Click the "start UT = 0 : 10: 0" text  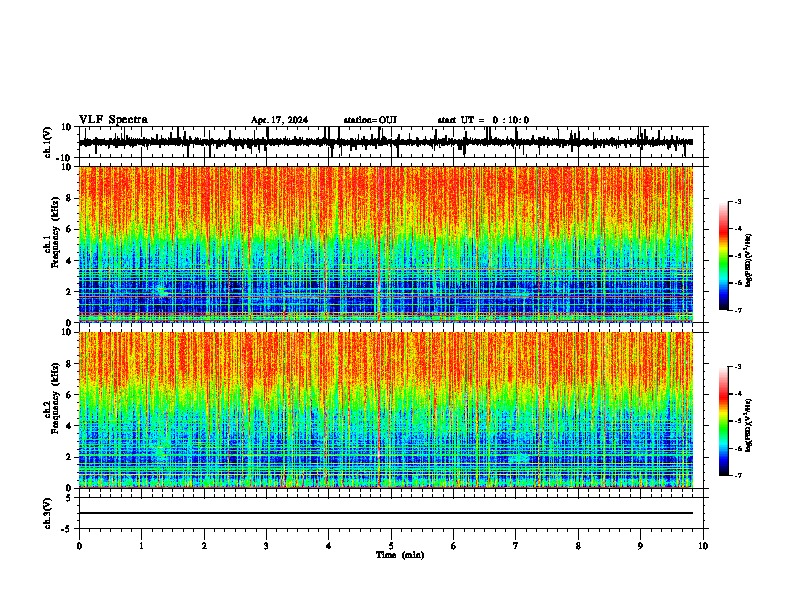tap(483, 120)
